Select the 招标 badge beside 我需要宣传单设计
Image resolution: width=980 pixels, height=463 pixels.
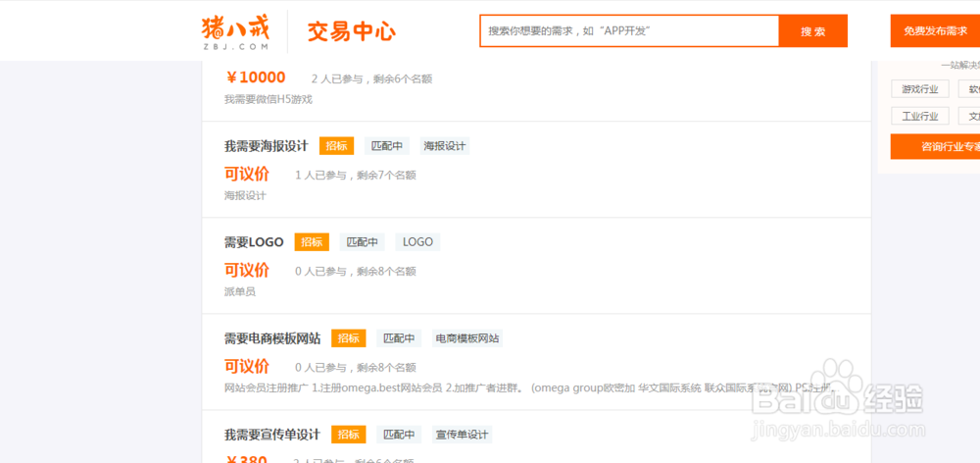click(x=349, y=435)
